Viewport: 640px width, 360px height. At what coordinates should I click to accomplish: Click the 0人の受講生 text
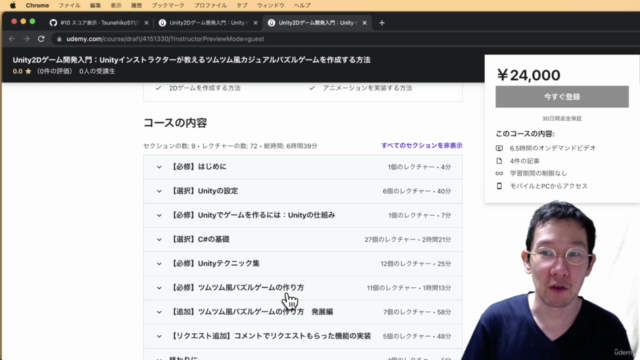97,71
